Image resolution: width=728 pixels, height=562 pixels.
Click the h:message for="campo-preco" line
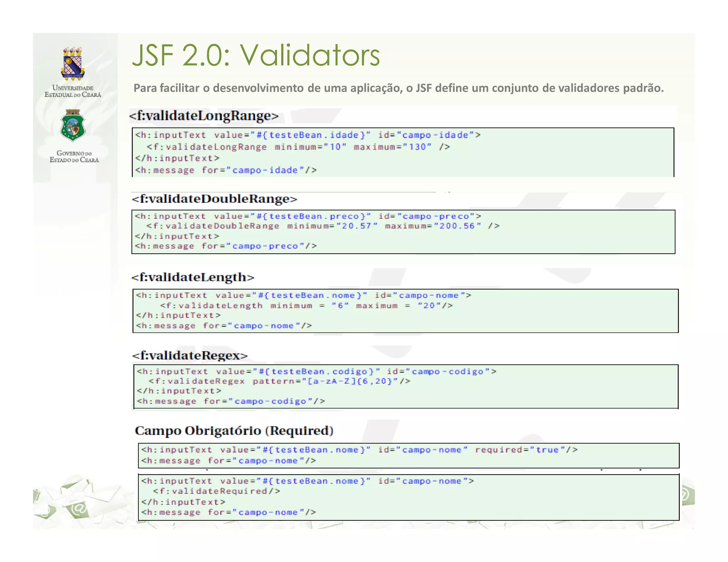click(x=226, y=246)
